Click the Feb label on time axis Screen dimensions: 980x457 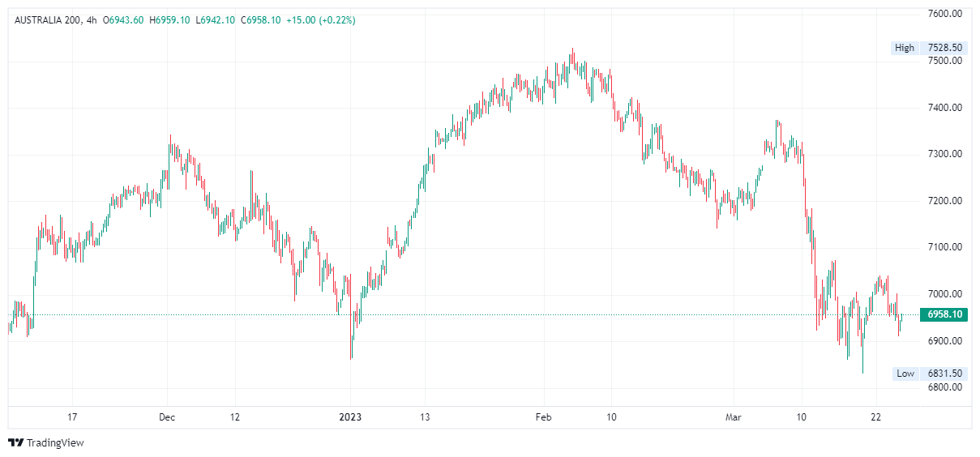pos(543,417)
